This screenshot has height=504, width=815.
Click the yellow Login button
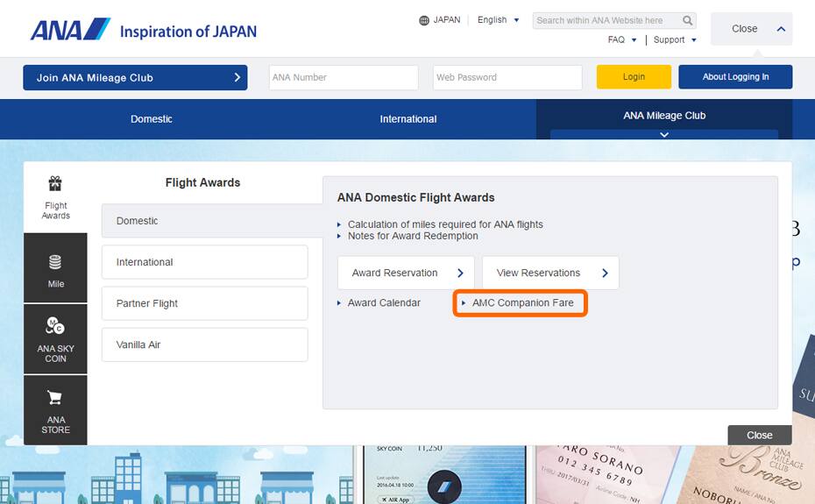click(x=634, y=77)
